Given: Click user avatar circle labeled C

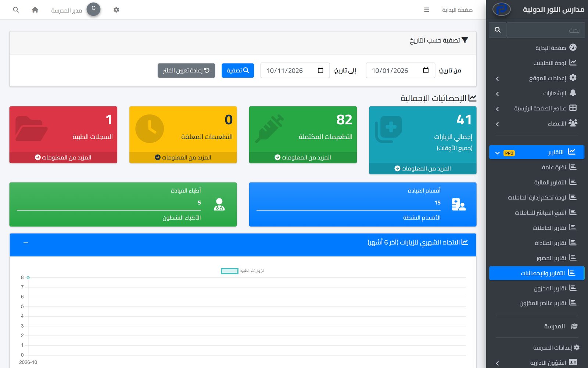Looking at the screenshot, I should click(93, 9).
